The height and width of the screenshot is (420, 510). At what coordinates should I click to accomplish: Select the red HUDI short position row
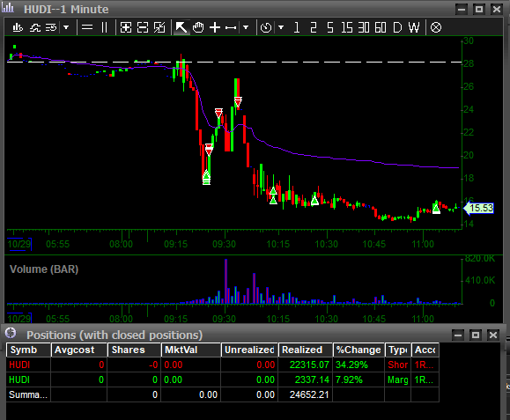point(223,365)
